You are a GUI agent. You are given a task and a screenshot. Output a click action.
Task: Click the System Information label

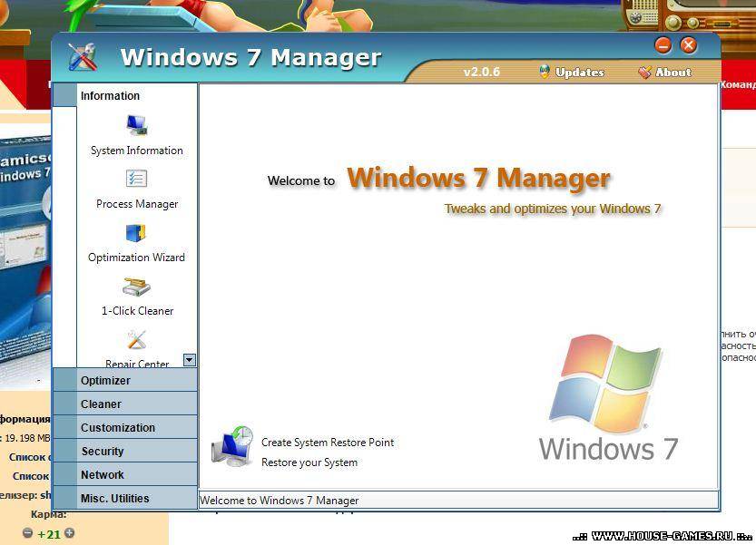click(137, 151)
